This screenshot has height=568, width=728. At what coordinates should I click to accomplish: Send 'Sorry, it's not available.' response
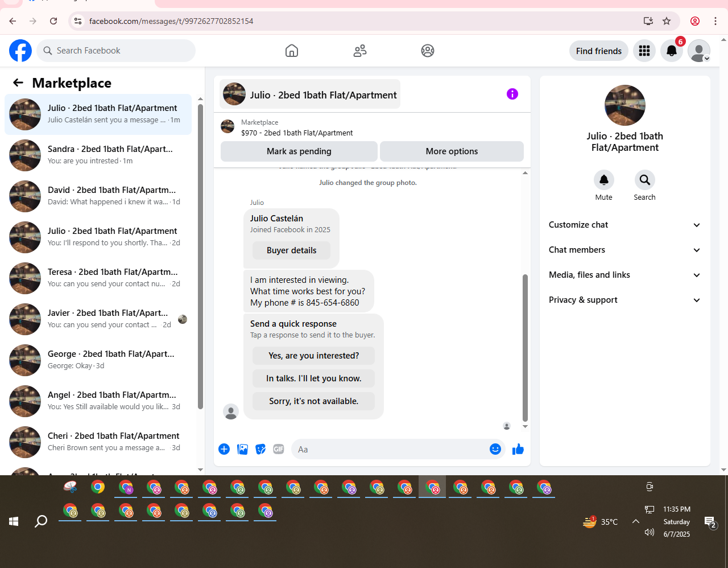pyautogui.click(x=314, y=401)
